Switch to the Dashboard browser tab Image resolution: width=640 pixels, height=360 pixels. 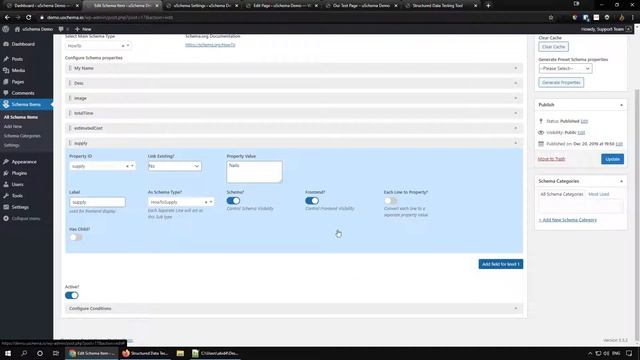pos(42,6)
